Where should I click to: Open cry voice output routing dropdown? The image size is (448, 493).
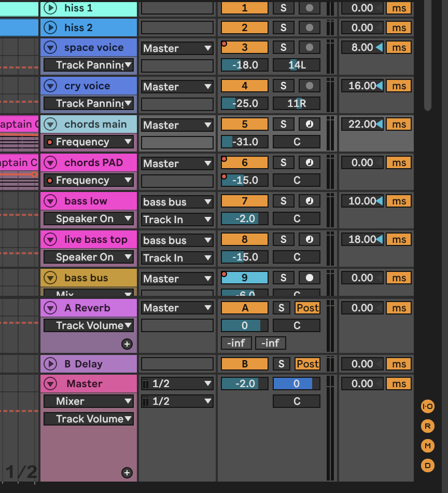(177, 87)
